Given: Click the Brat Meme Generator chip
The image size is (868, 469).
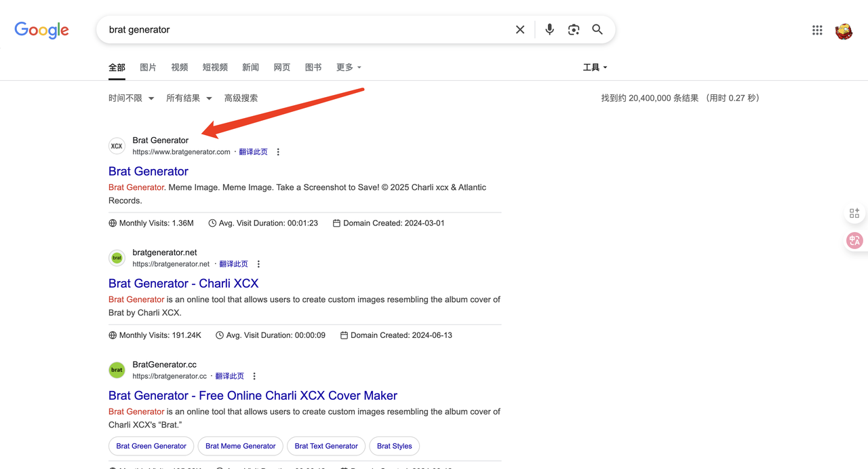Looking at the screenshot, I should (240, 446).
